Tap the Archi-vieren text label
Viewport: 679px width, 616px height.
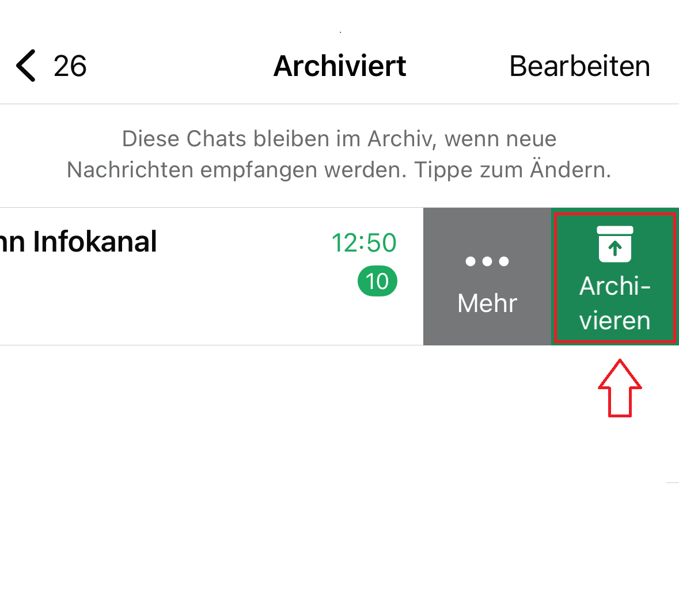[615, 303]
